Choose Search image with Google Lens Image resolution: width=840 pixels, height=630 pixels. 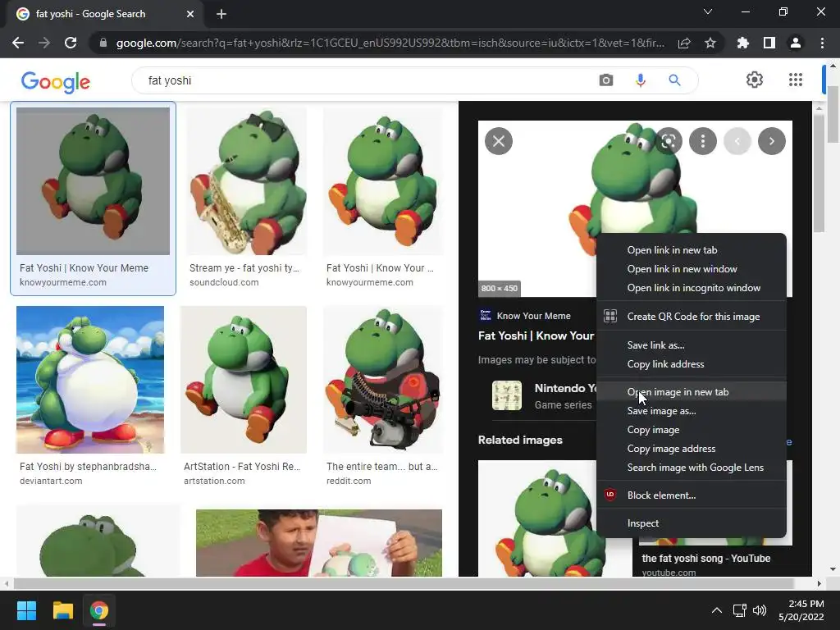pyautogui.click(x=691, y=467)
